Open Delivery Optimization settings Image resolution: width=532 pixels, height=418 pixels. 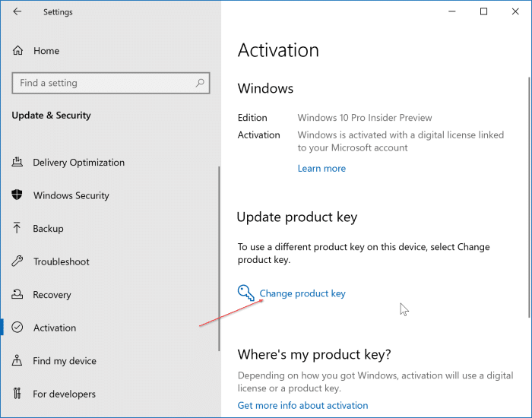pyautogui.click(x=79, y=162)
